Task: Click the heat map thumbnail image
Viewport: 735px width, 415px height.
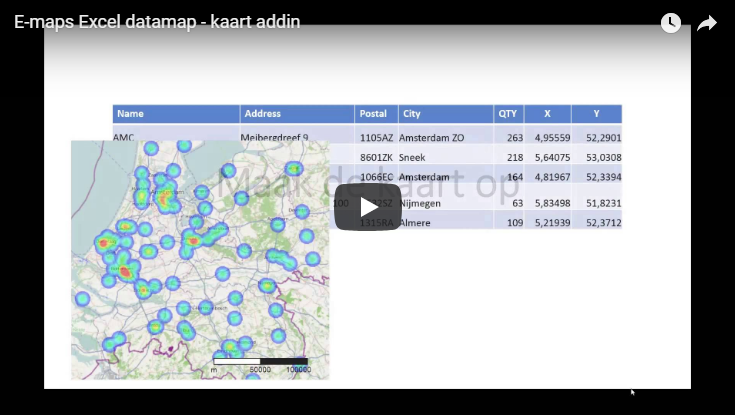Action: pyautogui.click(x=200, y=260)
